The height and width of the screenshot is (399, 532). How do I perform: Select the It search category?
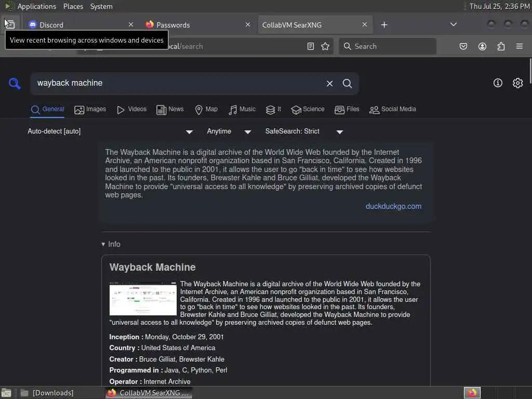click(x=273, y=109)
